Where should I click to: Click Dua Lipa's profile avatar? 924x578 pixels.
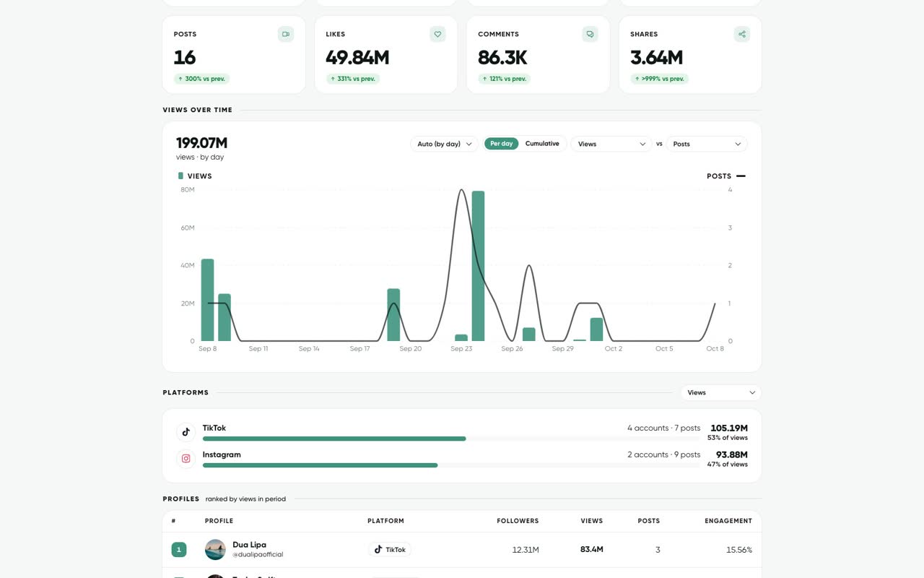click(x=215, y=550)
